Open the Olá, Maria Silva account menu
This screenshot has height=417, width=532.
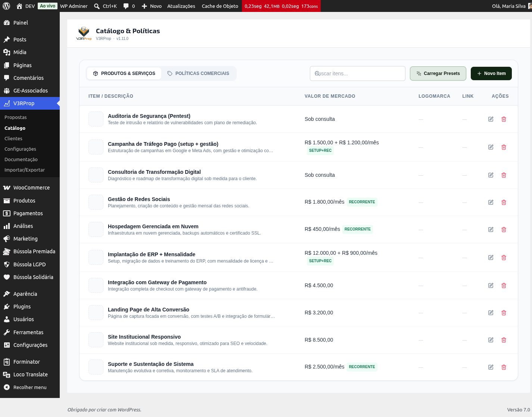pyautogui.click(x=511, y=6)
